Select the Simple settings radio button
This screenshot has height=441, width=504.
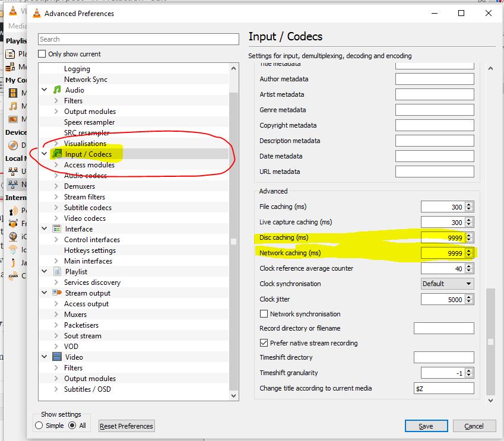(x=39, y=426)
